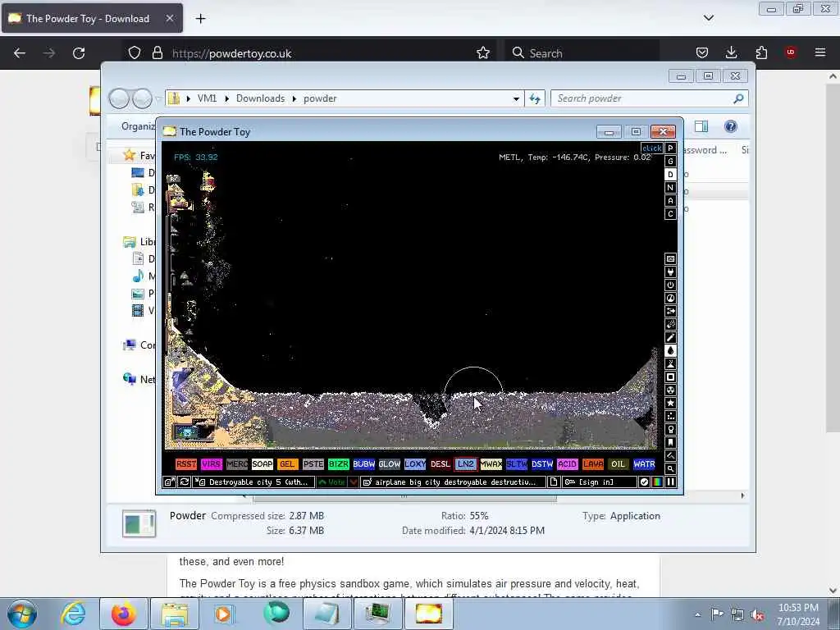Viewport: 840px width, 630px height.
Task: Open the Gases menu icon
Action: (x=670, y=337)
